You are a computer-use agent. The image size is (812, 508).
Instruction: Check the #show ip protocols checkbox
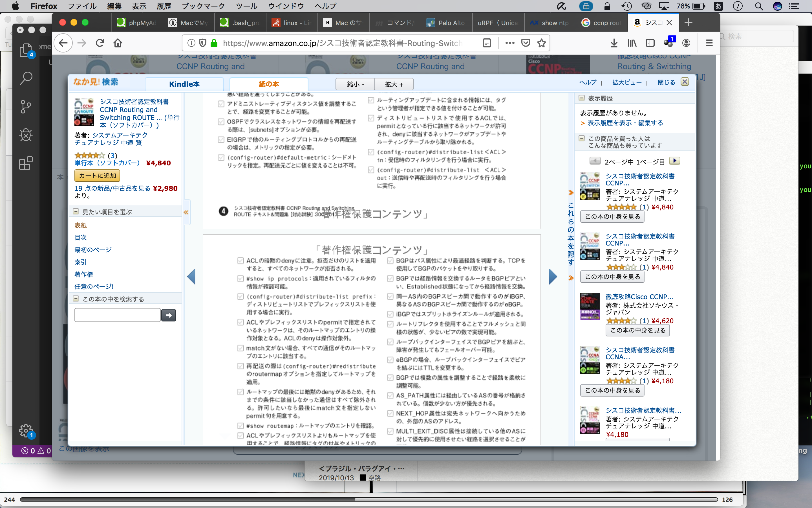(240, 279)
